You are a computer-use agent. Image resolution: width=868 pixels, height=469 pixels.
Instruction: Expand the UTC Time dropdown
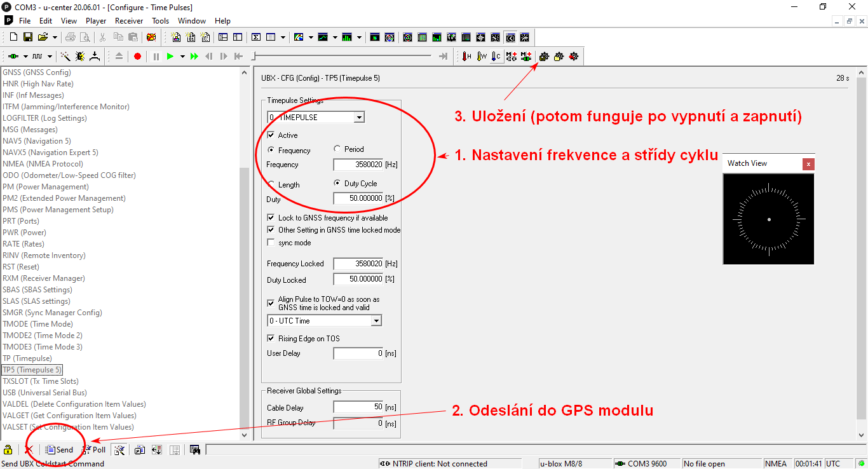point(376,321)
